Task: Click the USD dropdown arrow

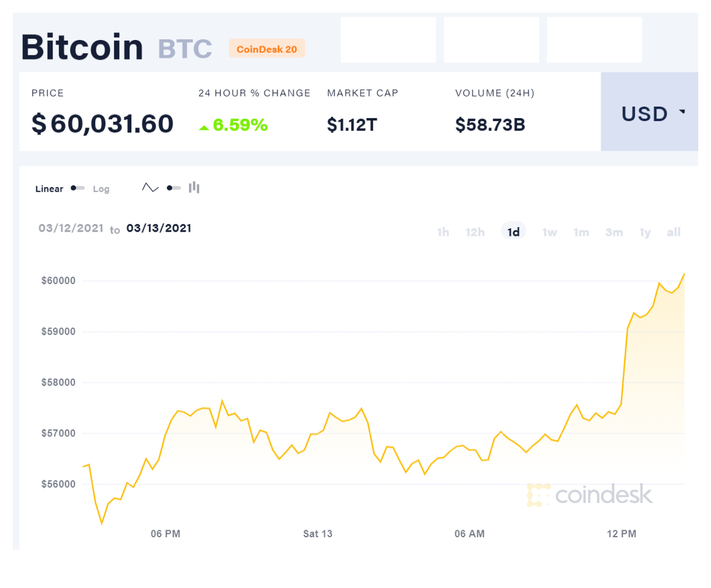Action: pos(682,111)
